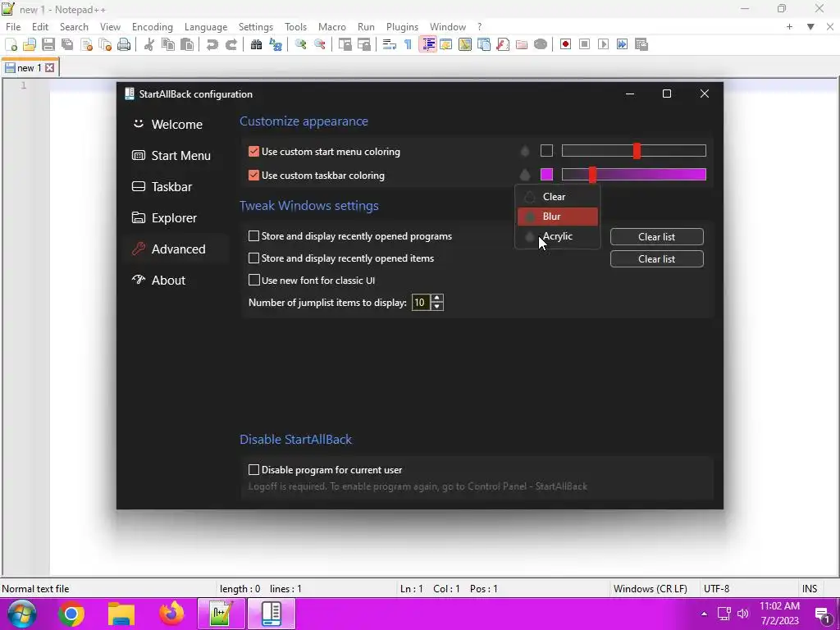The image size is (840, 630).
Task: Check Use new font for classic UI
Action: pyautogui.click(x=254, y=281)
